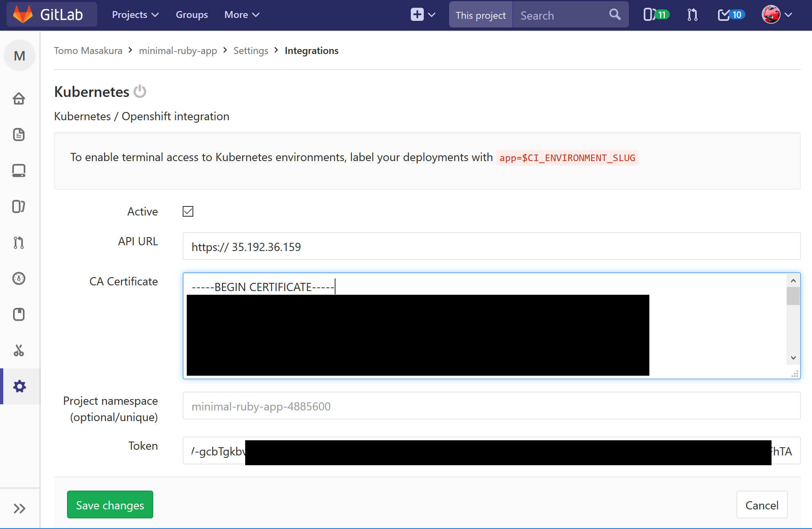
Task: Uncheck the Active checkbox
Action: 188,211
